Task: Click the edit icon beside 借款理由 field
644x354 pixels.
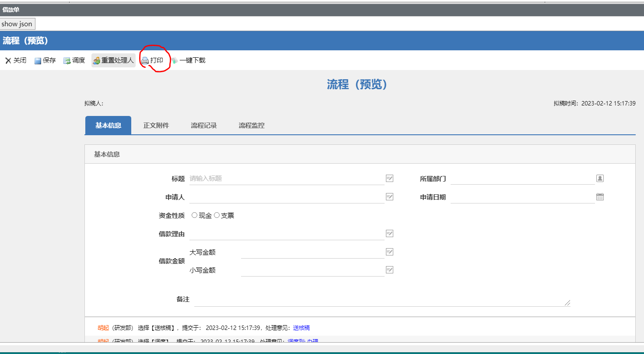Action: pyautogui.click(x=389, y=234)
